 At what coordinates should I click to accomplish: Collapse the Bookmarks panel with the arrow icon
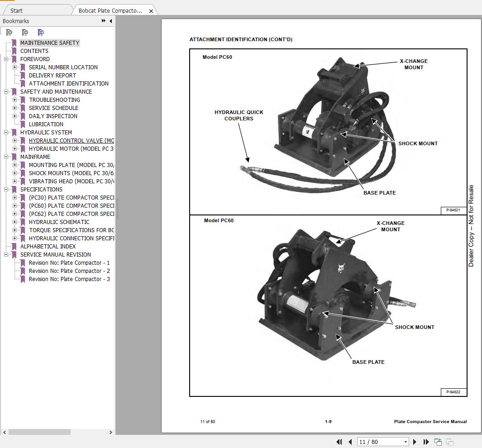110,21
